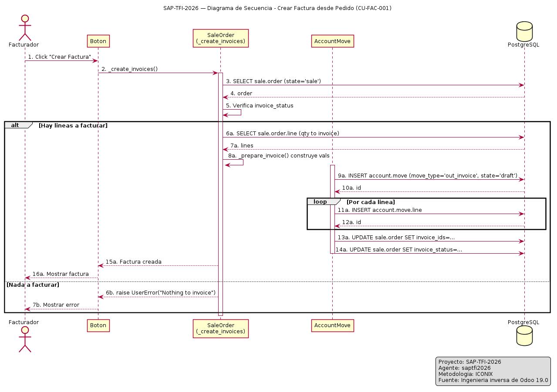Viewport: 557px width, 392px height.
Task: Click message 11a. INSERT account.move.line
Action: click(x=380, y=210)
